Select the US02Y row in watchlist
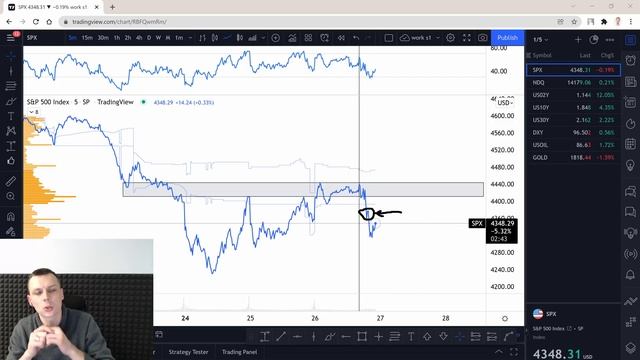The image size is (640, 360). pyautogui.click(x=573, y=95)
